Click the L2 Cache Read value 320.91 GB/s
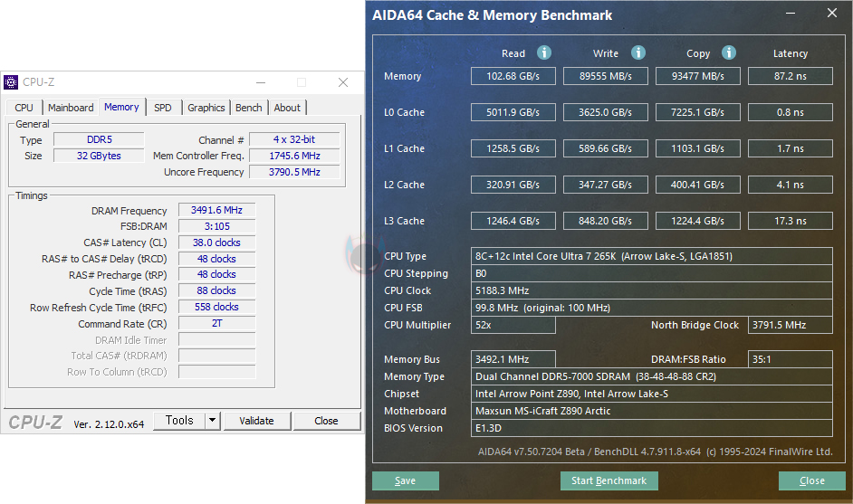 click(x=513, y=185)
